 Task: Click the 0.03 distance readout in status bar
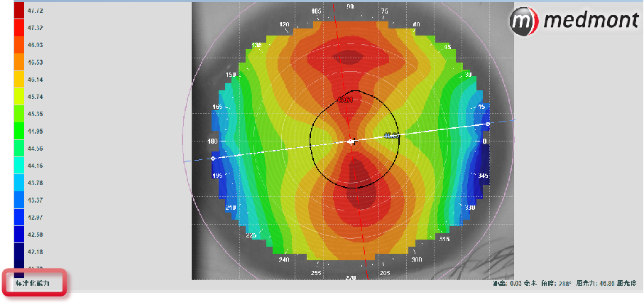pyautogui.click(x=515, y=283)
